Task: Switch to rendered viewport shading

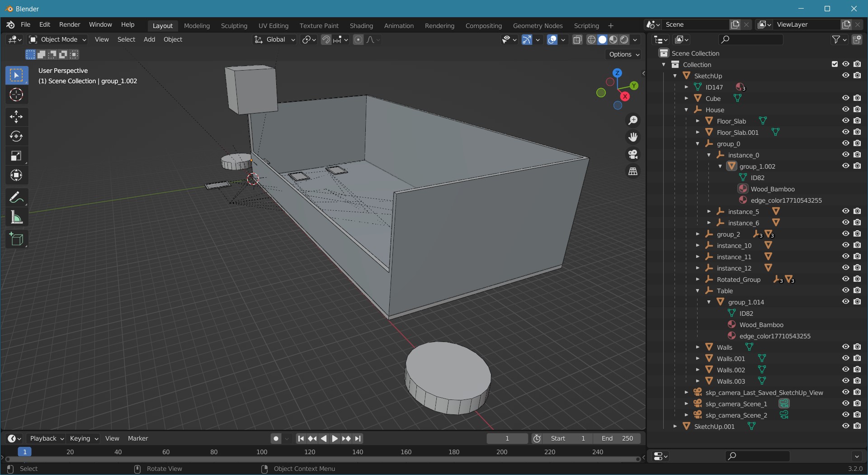Action: pos(624,40)
